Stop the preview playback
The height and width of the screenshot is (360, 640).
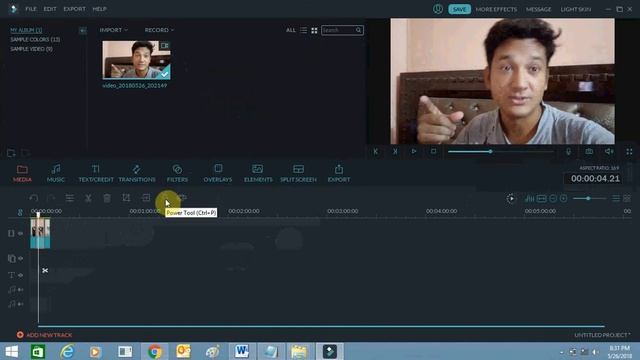tap(433, 151)
